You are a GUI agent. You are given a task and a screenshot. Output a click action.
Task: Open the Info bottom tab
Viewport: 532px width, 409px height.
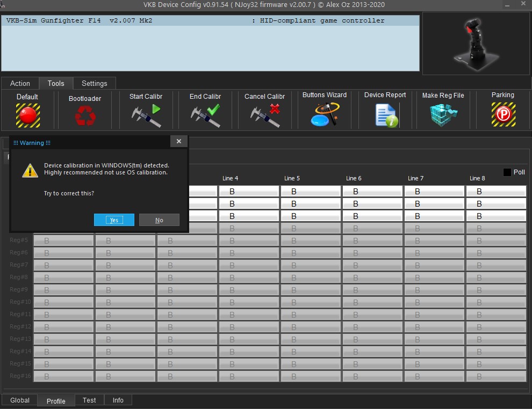(118, 400)
